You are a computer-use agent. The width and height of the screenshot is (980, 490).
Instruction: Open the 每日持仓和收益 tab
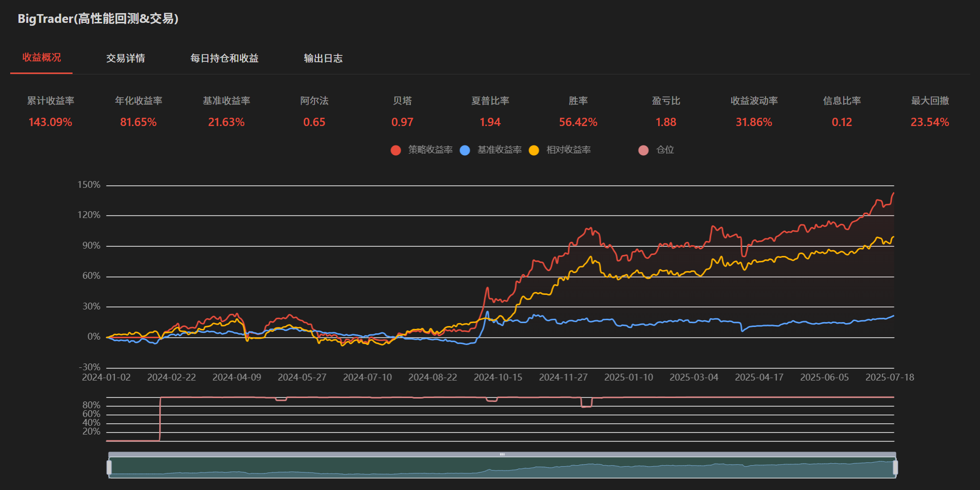pos(224,58)
